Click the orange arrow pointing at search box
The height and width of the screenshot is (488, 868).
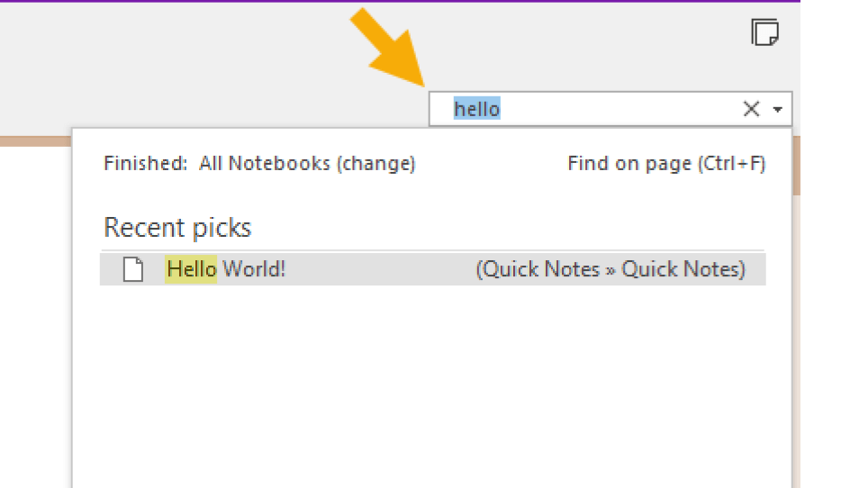point(389,48)
